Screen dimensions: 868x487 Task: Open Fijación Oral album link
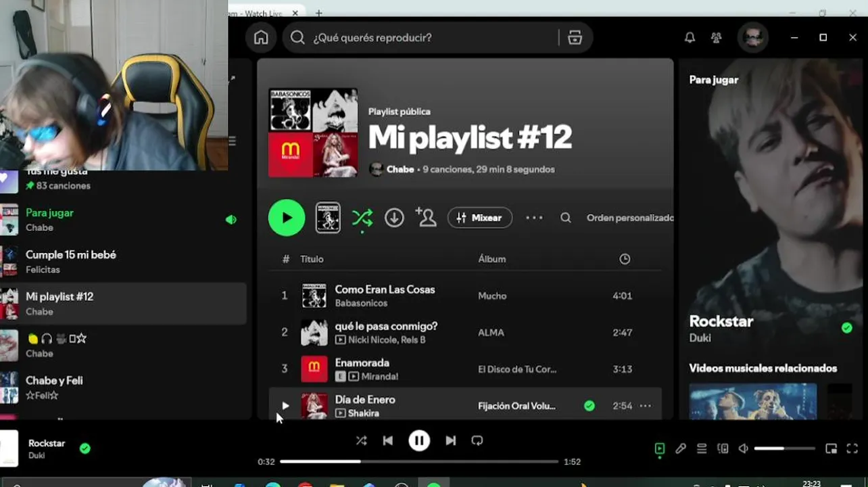click(x=516, y=406)
